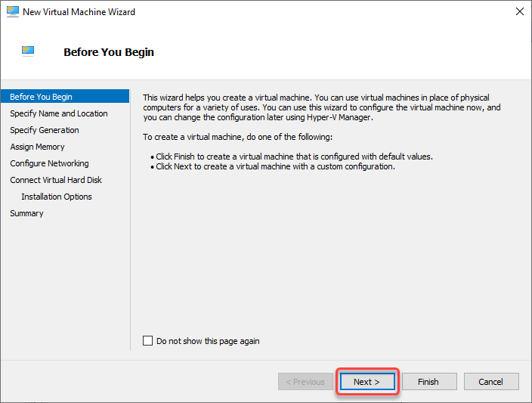Click the disabled Previous button

[305, 382]
